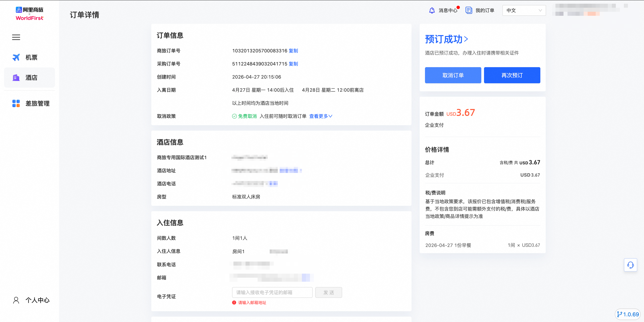Expand the 预订成功 status arrow
644x322 pixels.
[466, 39]
